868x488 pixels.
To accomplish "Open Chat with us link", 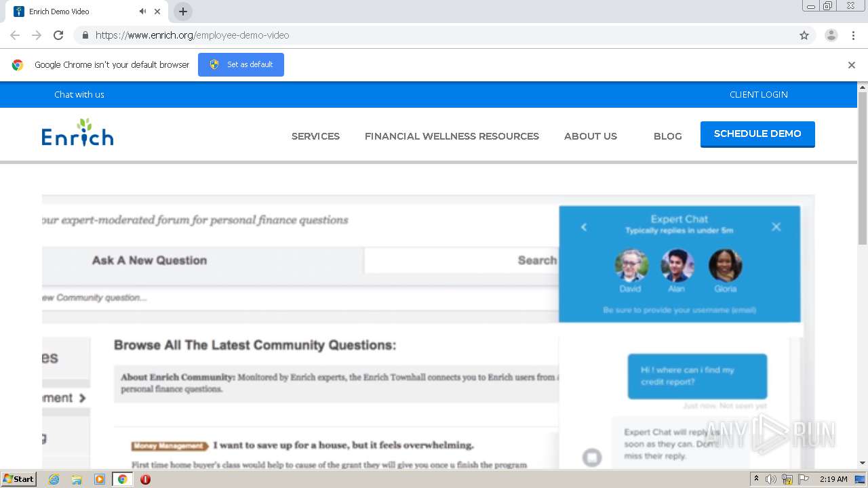I will coord(79,94).
